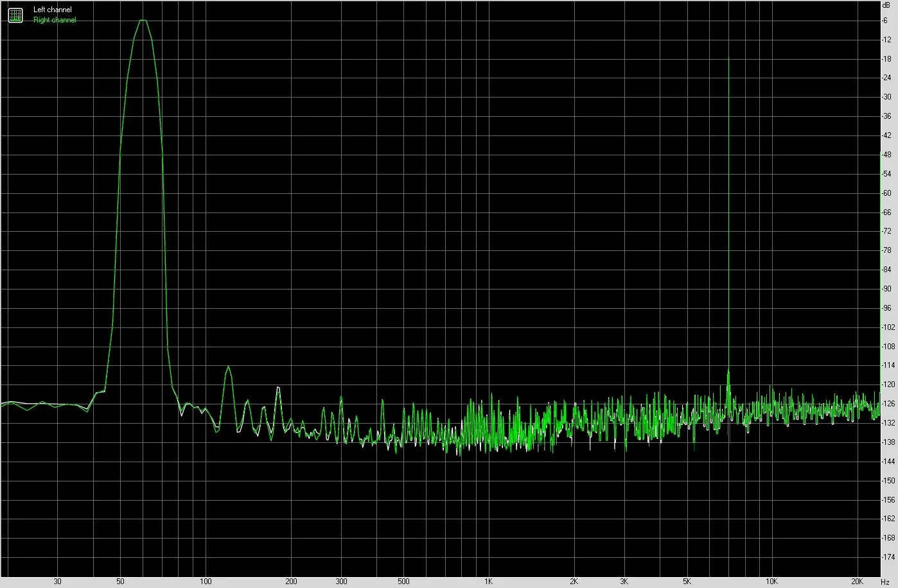Image resolution: width=898 pixels, height=588 pixels.
Task: Select the Left channel legend label
Action: click(x=53, y=10)
